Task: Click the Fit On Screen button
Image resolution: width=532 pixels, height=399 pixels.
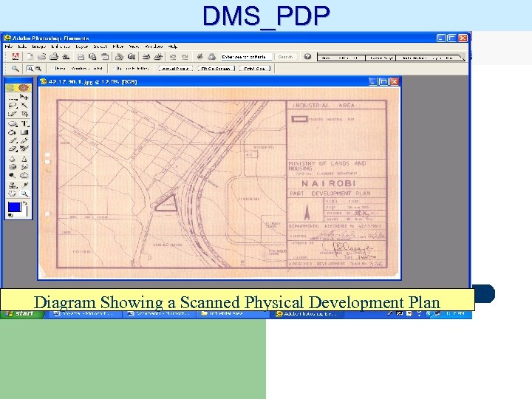Action: point(216,69)
